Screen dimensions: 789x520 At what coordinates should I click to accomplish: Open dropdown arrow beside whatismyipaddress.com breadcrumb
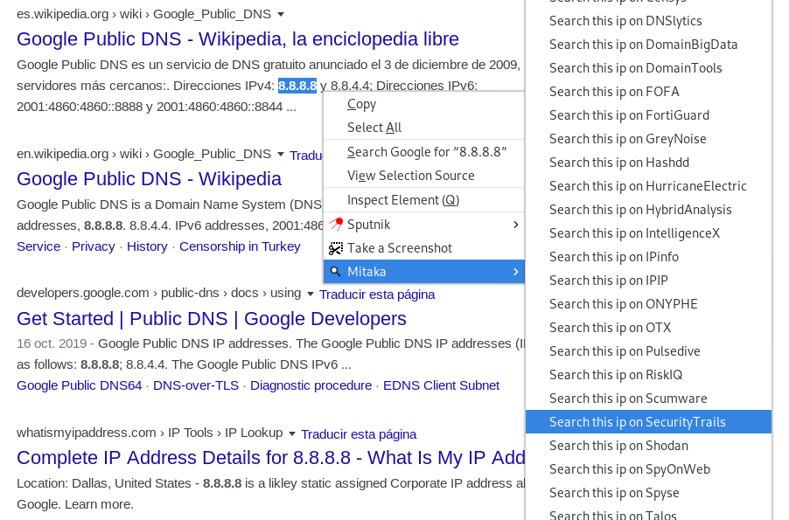292,433
